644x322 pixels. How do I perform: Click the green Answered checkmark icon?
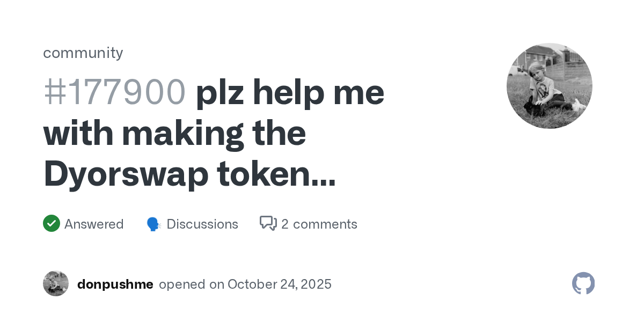pos(52,223)
